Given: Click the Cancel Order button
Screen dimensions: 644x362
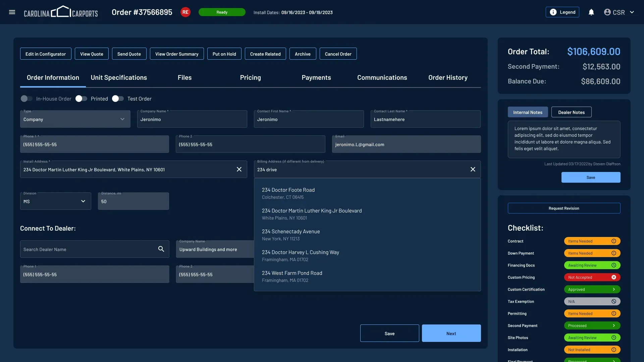Looking at the screenshot, I should 338,54.
